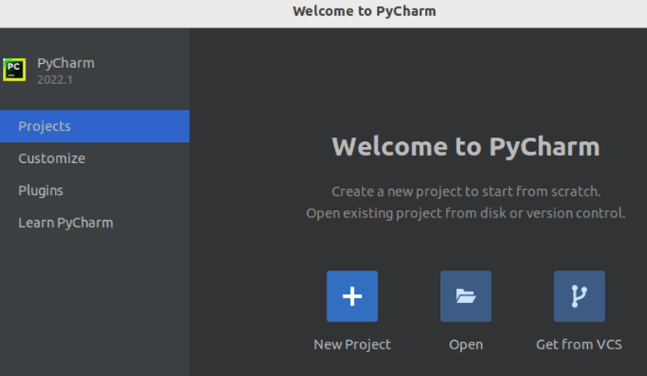The image size is (647, 376).
Task: Click the Welcome to PyCharm heading
Action: tap(465, 147)
